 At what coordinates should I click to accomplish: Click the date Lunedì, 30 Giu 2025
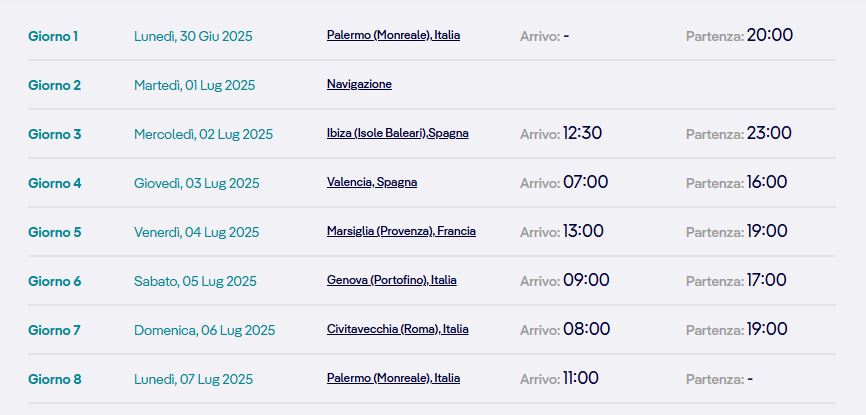click(x=193, y=36)
